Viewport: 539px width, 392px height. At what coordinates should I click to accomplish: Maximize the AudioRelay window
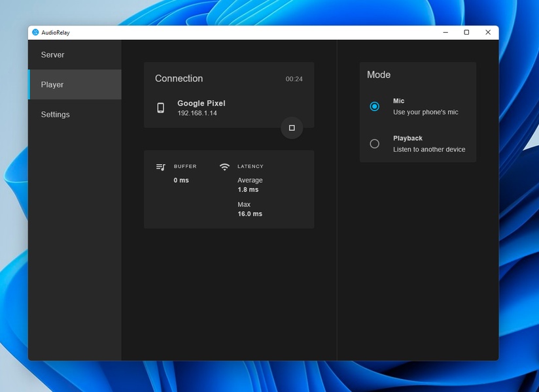click(x=466, y=32)
